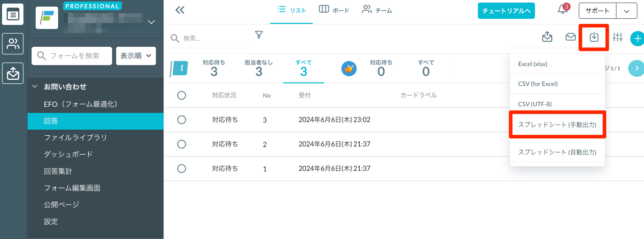Open the contacts icon in left rail
This screenshot has width=644, height=239.
[12, 44]
